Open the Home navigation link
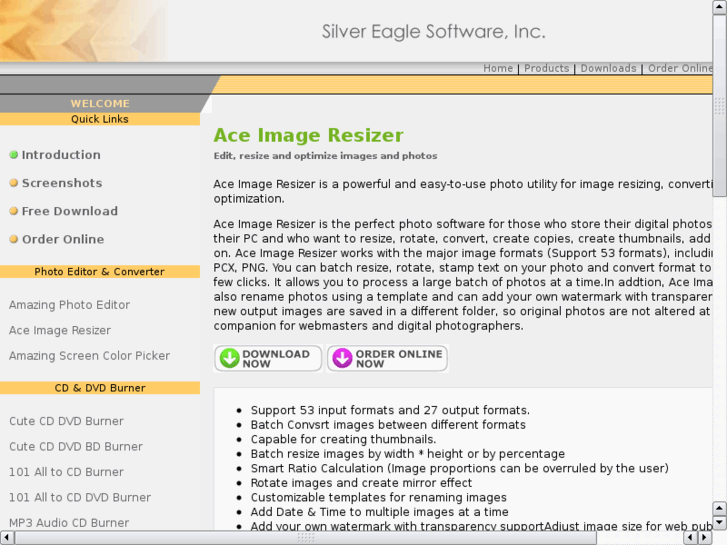Image resolution: width=727 pixels, height=545 pixels. coord(498,68)
